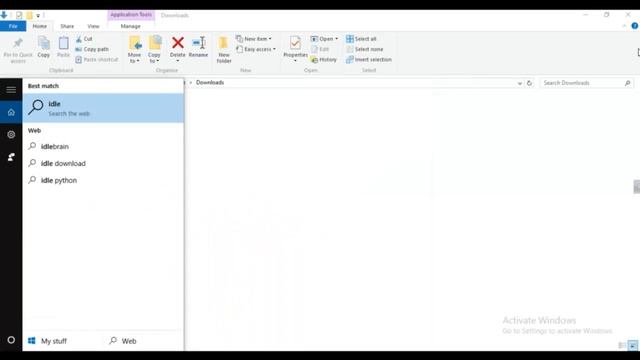Open the File tab
640x360 pixels.
point(13,26)
